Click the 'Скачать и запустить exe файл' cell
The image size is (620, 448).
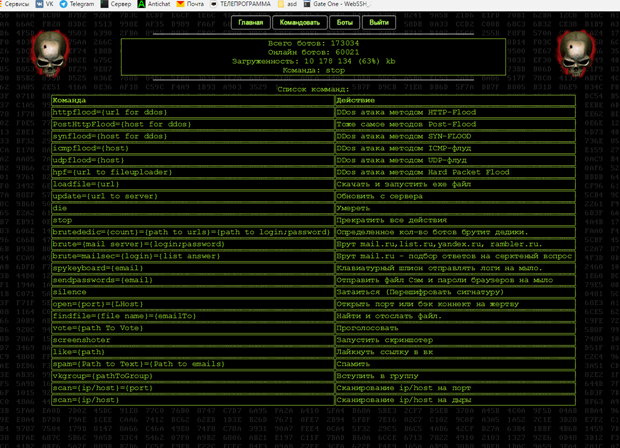(x=455, y=184)
